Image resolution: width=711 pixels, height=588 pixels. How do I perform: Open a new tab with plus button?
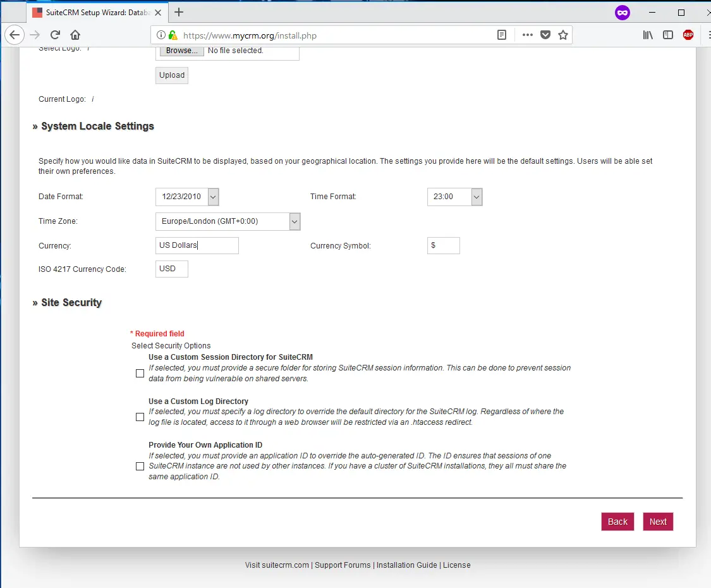179,12
